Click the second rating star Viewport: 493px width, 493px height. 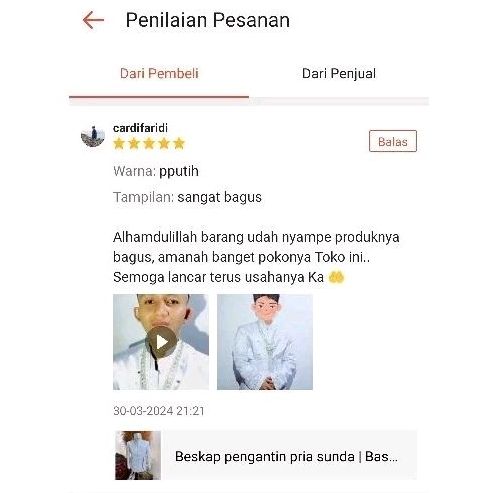point(134,144)
